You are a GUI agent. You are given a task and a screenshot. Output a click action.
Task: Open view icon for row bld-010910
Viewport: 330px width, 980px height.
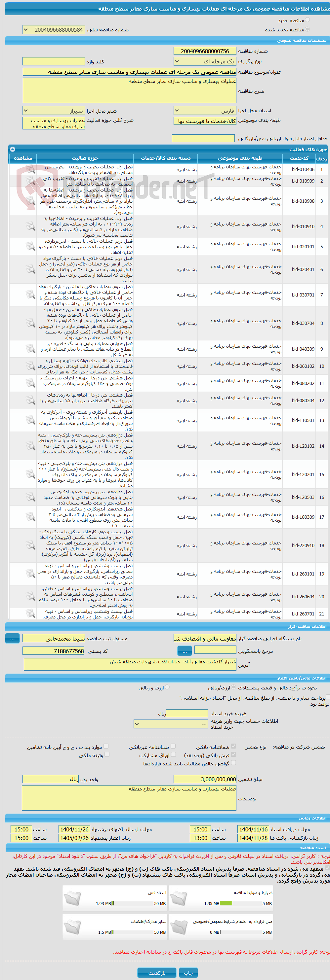30,227
